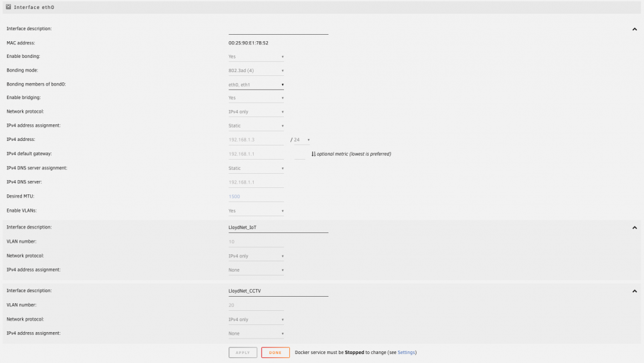Screen dimensions: 644x363
Task: Open LloydNet_CCTV Network protocol dropdown
Action: pos(256,319)
